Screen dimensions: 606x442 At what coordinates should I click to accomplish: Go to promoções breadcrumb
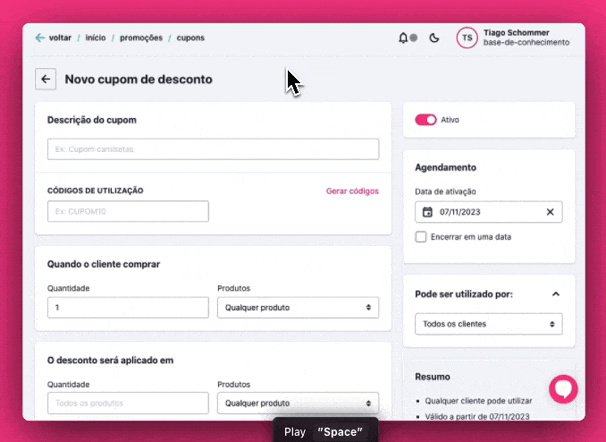tap(141, 38)
